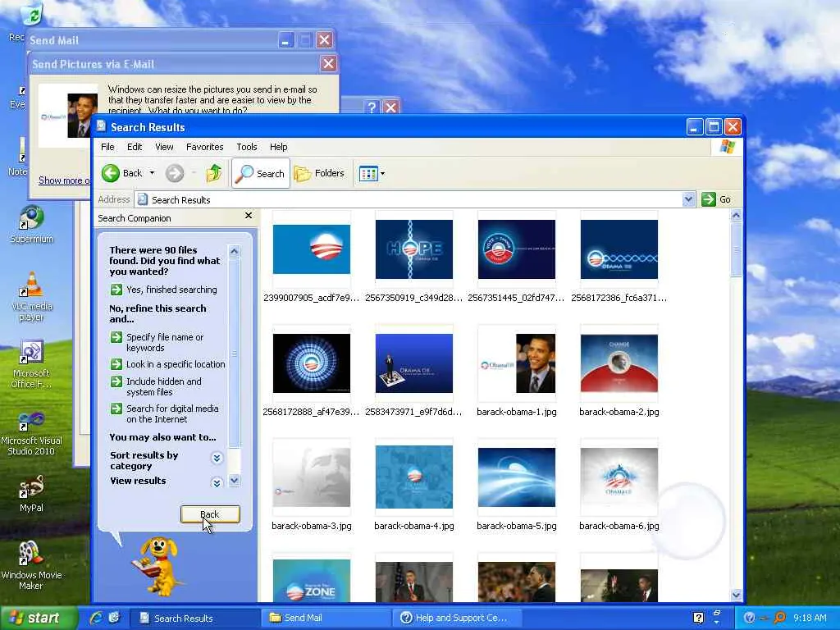Screen dimensions: 840x630
Task: Select thumbnail 2583473971_e9f7d6d
Action: click(x=414, y=363)
